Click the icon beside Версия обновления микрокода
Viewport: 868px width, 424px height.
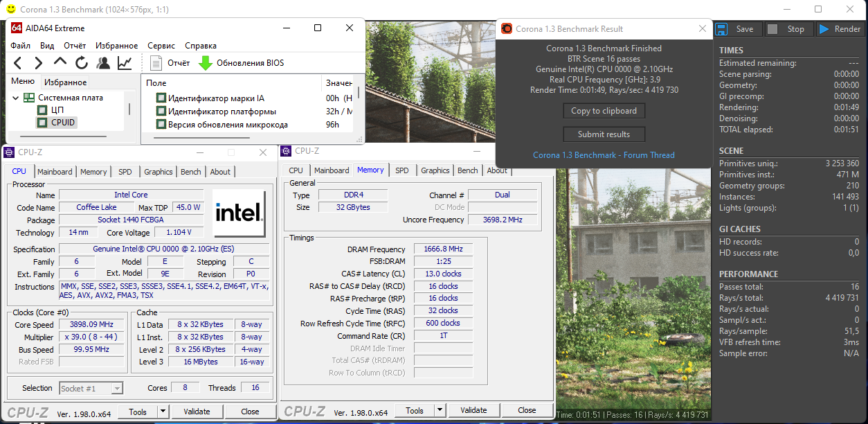click(161, 125)
